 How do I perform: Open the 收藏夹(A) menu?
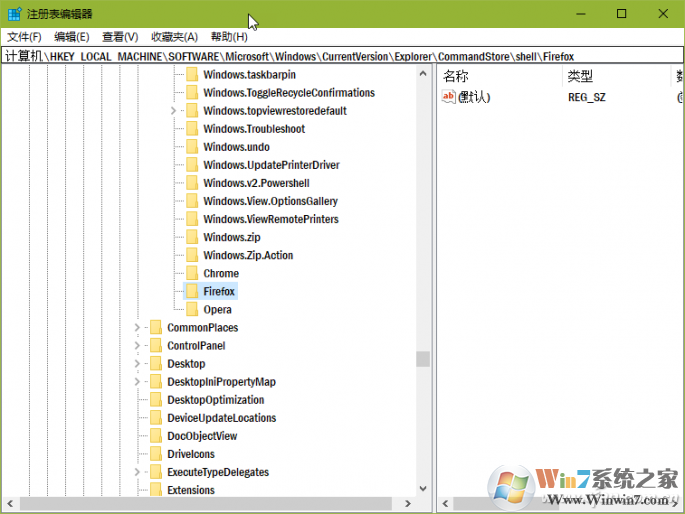pyautogui.click(x=174, y=37)
